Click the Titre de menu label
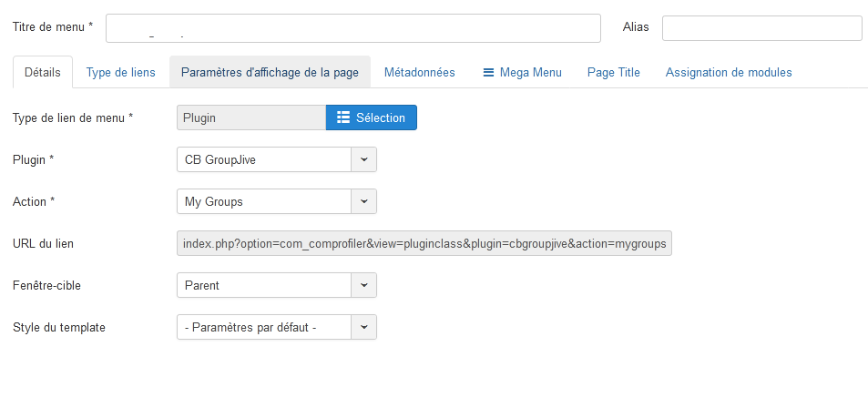The width and height of the screenshot is (868, 398). [x=53, y=26]
